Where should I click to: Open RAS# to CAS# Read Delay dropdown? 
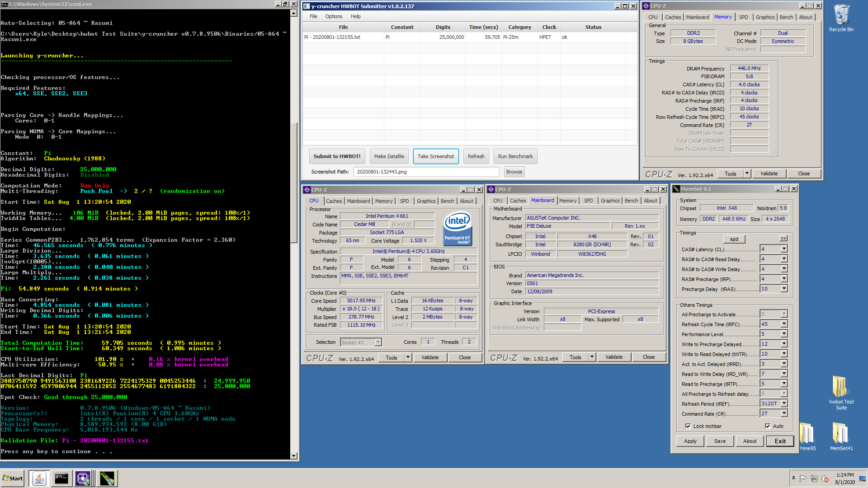pos(784,259)
